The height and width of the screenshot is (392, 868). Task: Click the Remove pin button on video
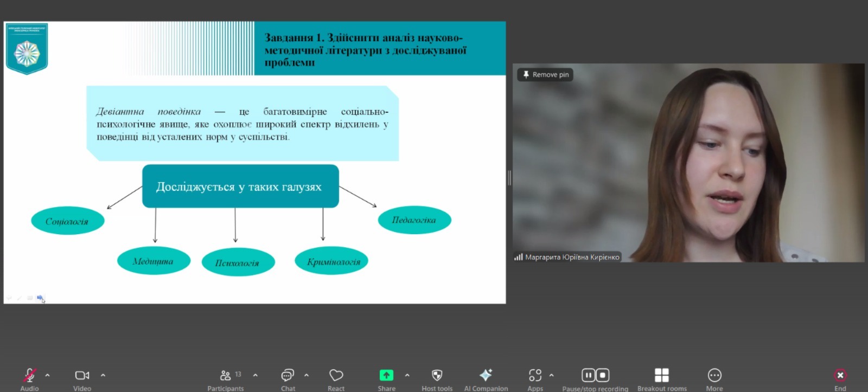click(x=545, y=75)
